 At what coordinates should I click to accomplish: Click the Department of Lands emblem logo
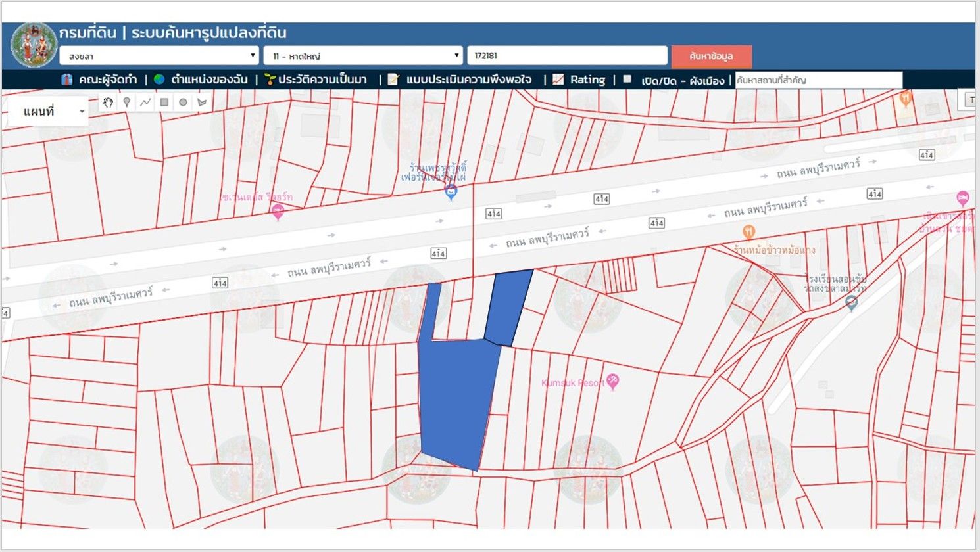tap(33, 45)
